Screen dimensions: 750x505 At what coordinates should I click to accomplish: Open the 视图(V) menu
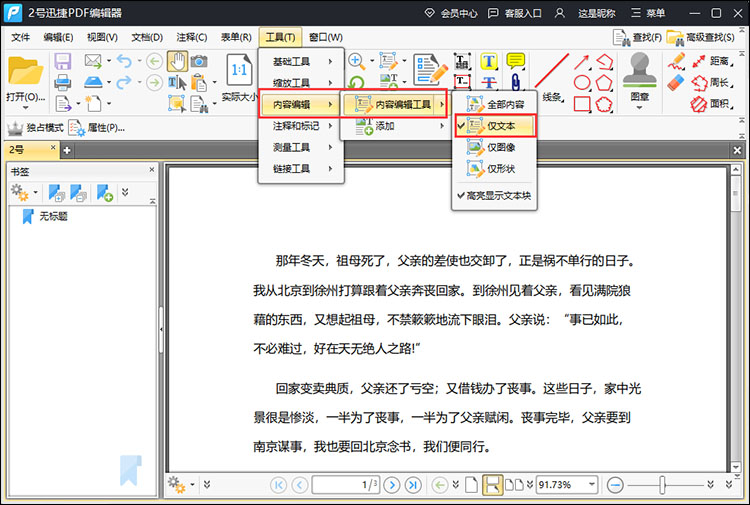coord(102,37)
